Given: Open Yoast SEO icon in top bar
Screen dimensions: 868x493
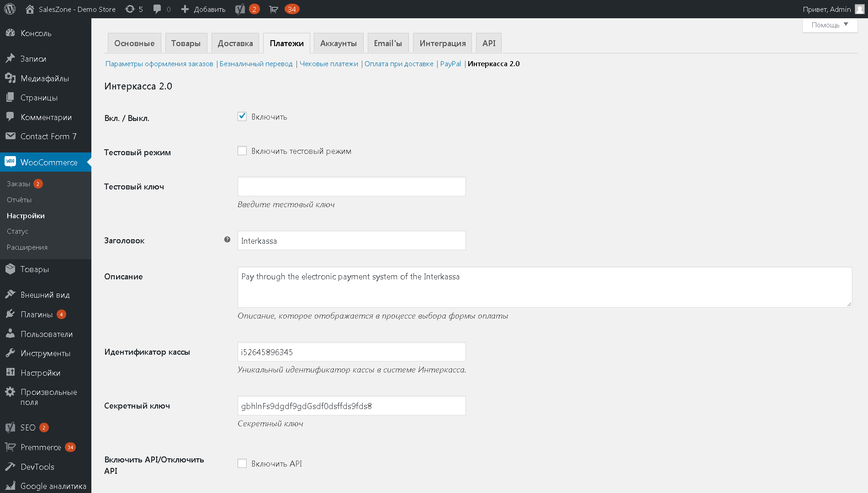Looking at the screenshot, I should pyautogui.click(x=240, y=9).
